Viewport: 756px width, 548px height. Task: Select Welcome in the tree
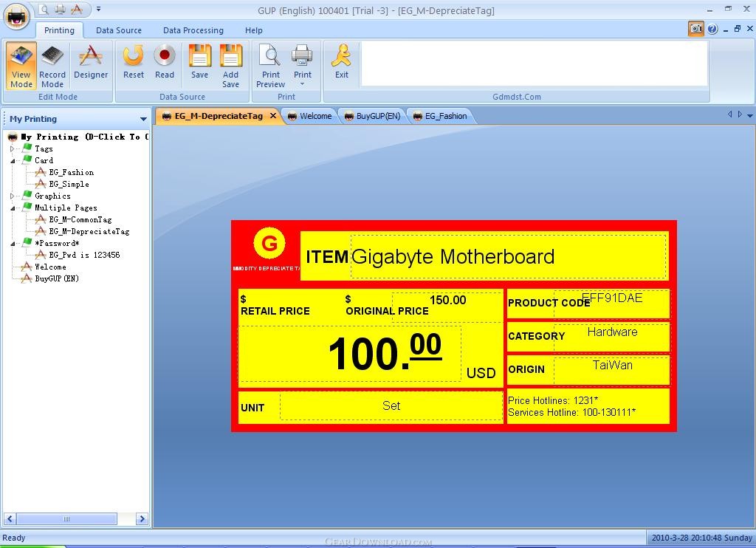[50, 267]
